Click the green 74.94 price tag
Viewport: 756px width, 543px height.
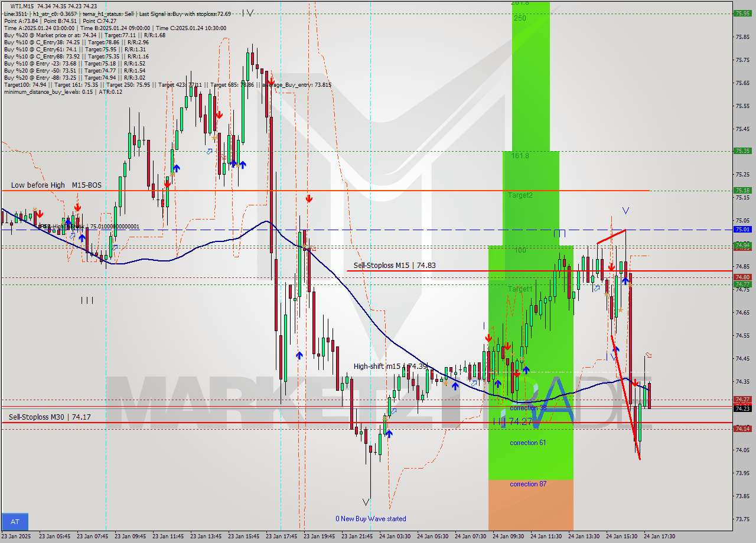(x=742, y=245)
